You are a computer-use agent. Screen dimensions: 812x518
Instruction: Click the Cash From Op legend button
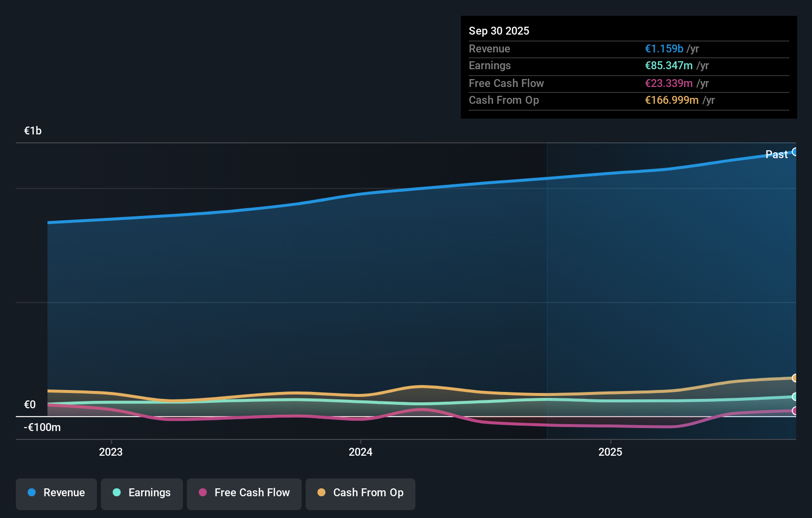pos(360,494)
